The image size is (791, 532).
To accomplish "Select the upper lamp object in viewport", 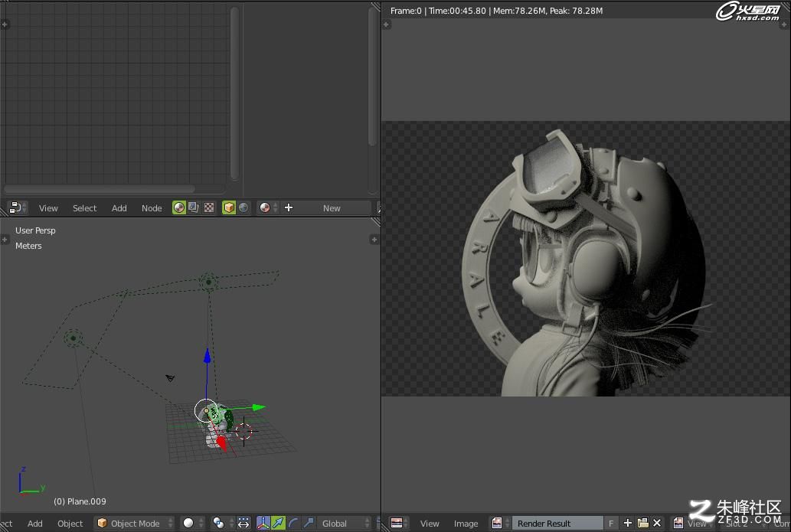I will pyautogui.click(x=208, y=282).
